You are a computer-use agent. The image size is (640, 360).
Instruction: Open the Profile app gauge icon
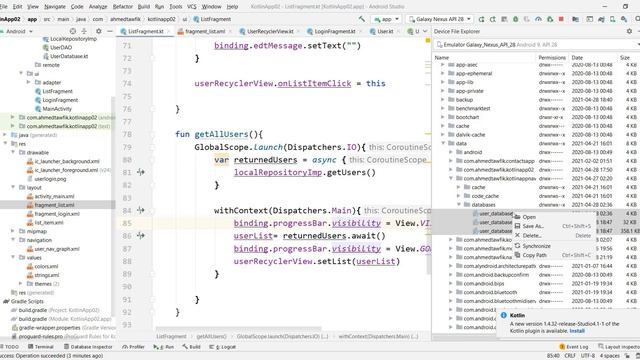tap(538, 19)
